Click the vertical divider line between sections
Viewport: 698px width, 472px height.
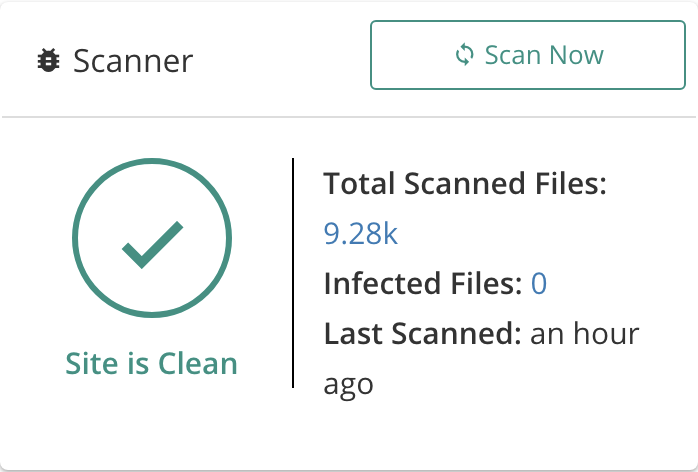(x=293, y=273)
